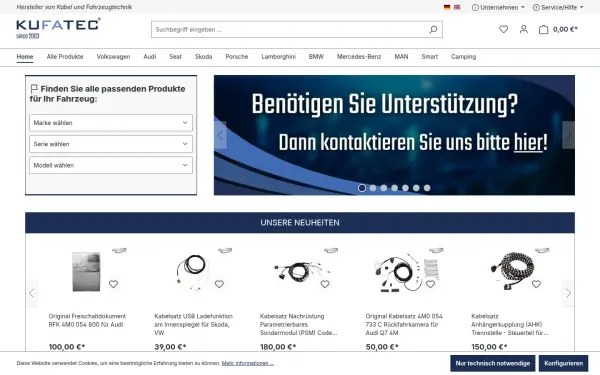Open Original Kabelsatz 4M0 054 733 C title
Image resolution: width=600 pixels, height=375 pixels.
(x=404, y=324)
